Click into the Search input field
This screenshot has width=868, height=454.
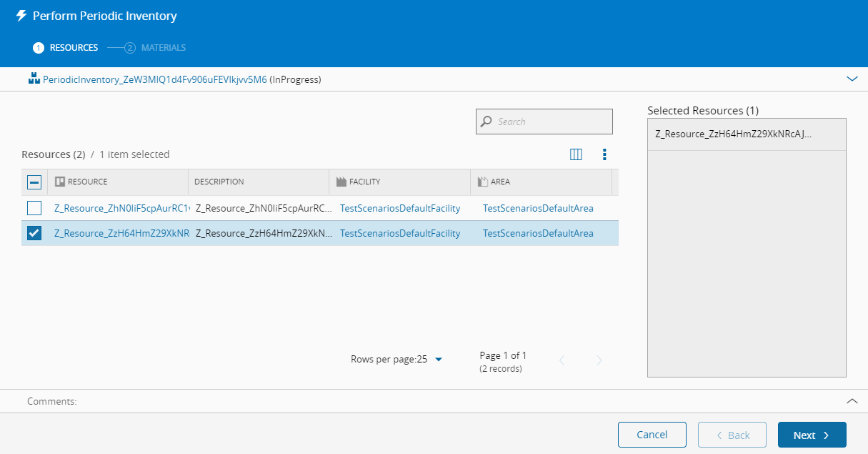552,122
